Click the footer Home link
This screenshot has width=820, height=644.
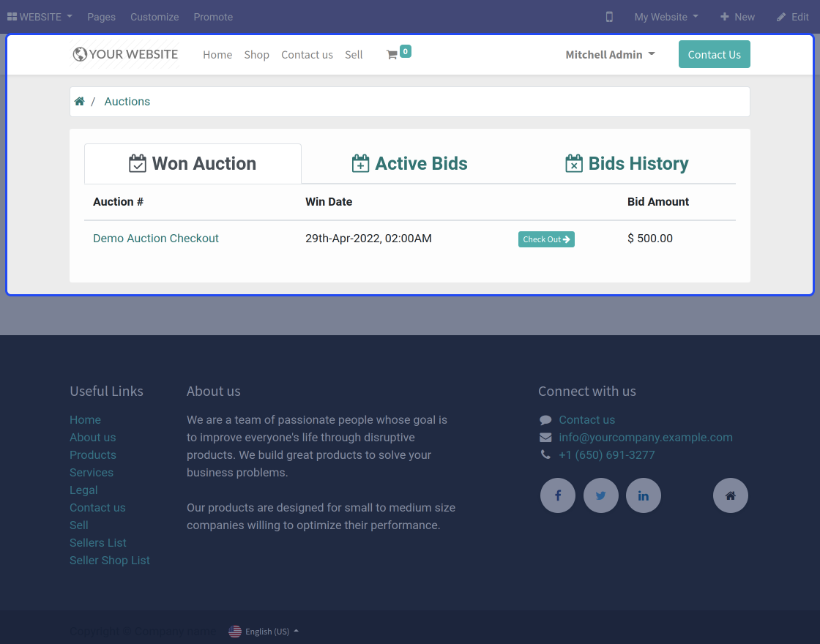coord(85,420)
